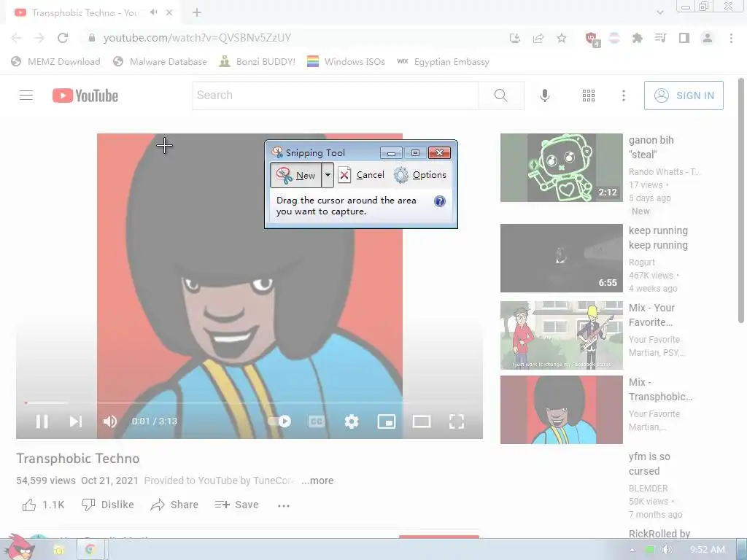
Task: Open Chrome three-dot menu
Action: pyautogui.click(x=731, y=38)
